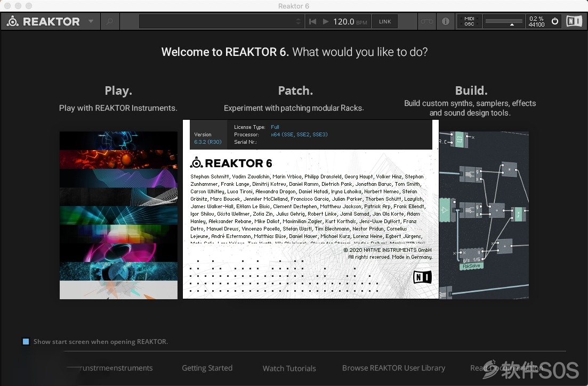Restart the clock with the skip-to-start button
The height and width of the screenshot is (386, 588).
point(312,21)
